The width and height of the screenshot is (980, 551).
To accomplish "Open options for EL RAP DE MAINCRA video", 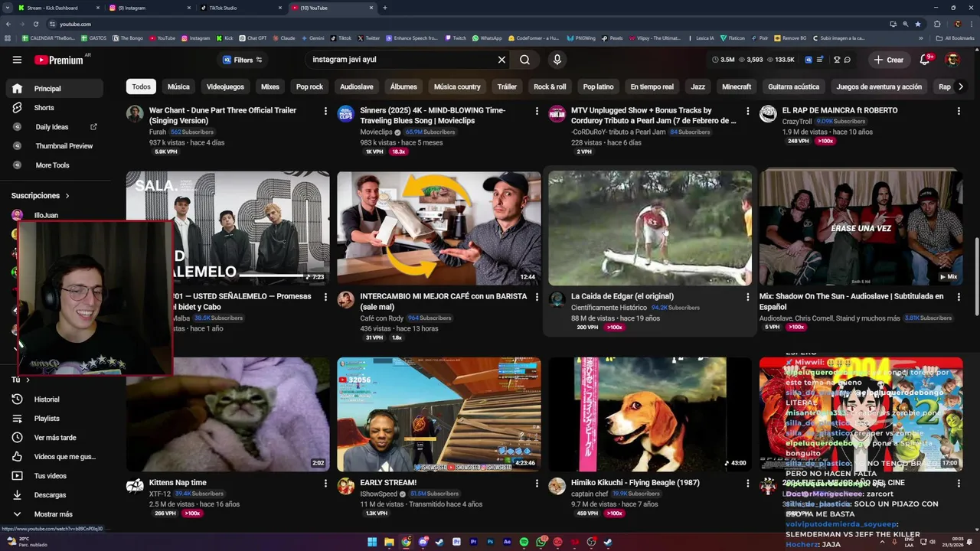I will pos(959,111).
